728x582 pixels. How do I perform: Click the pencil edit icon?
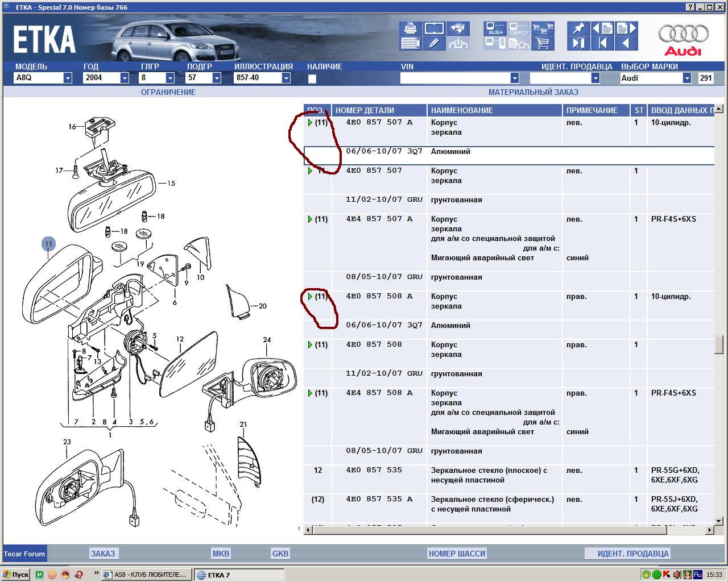[x=434, y=43]
